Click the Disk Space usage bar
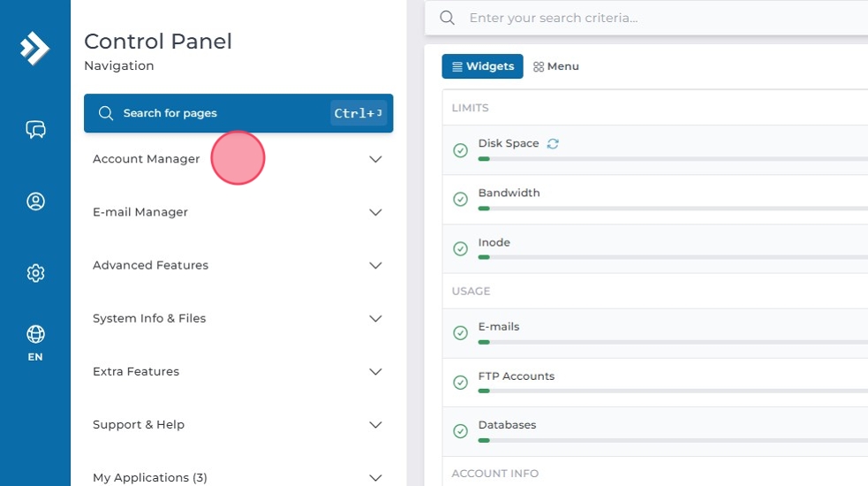Image resolution: width=868 pixels, height=486 pixels. click(671, 159)
